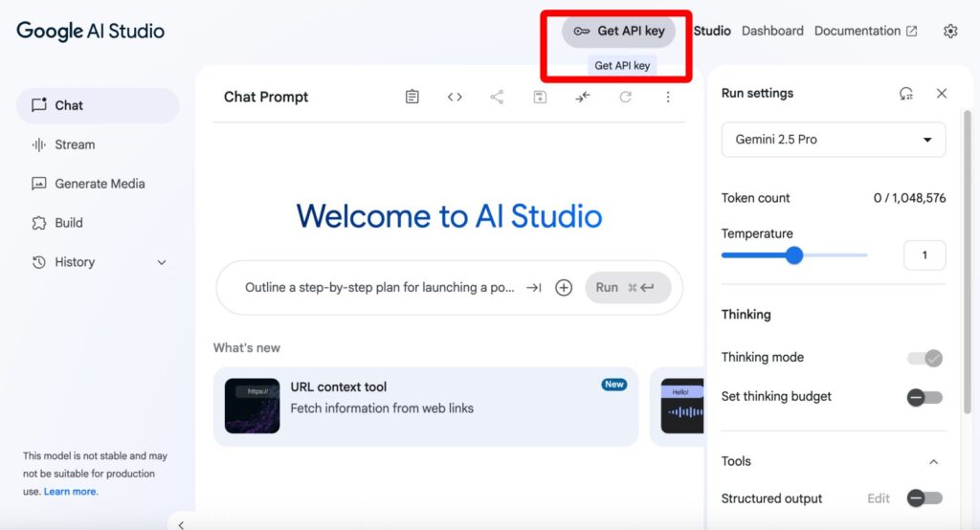Toggle Set thinking budget switch
Screen dimensions: 980x530
pos(925,398)
